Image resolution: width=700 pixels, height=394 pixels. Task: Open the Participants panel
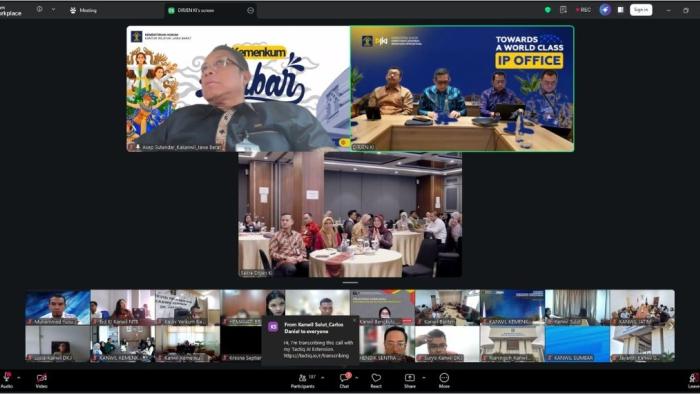303,380
